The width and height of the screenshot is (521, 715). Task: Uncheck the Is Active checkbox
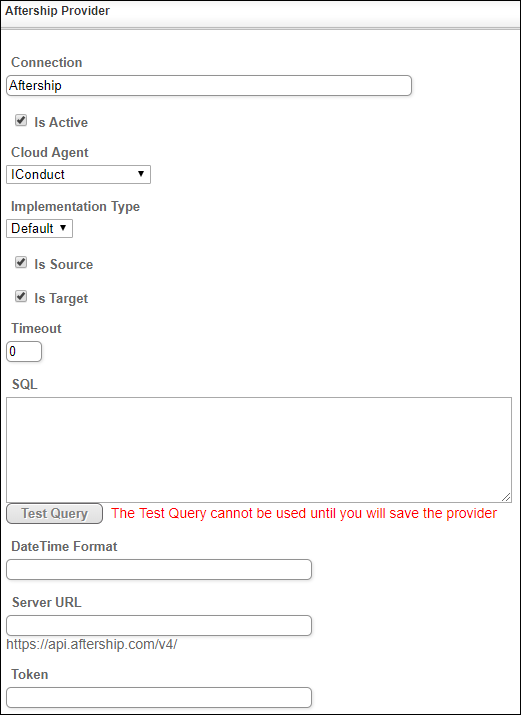21,120
